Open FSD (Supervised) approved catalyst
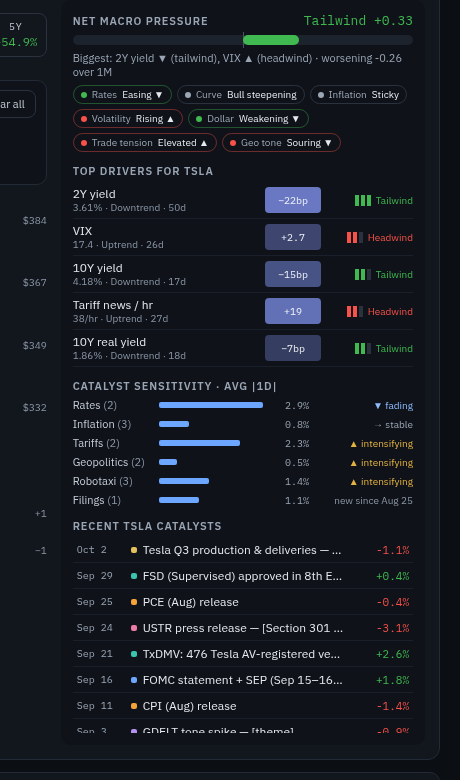Viewport: 460px width, 780px height. tap(243, 576)
